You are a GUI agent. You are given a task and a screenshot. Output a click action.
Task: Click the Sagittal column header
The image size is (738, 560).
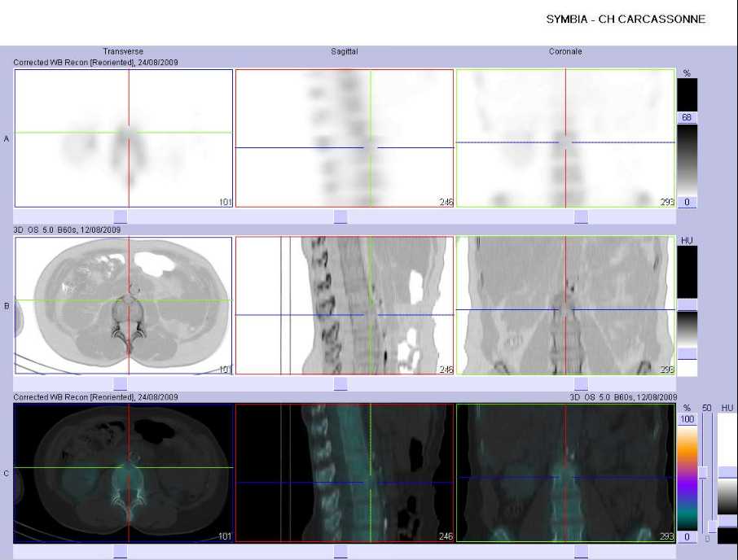pos(344,51)
